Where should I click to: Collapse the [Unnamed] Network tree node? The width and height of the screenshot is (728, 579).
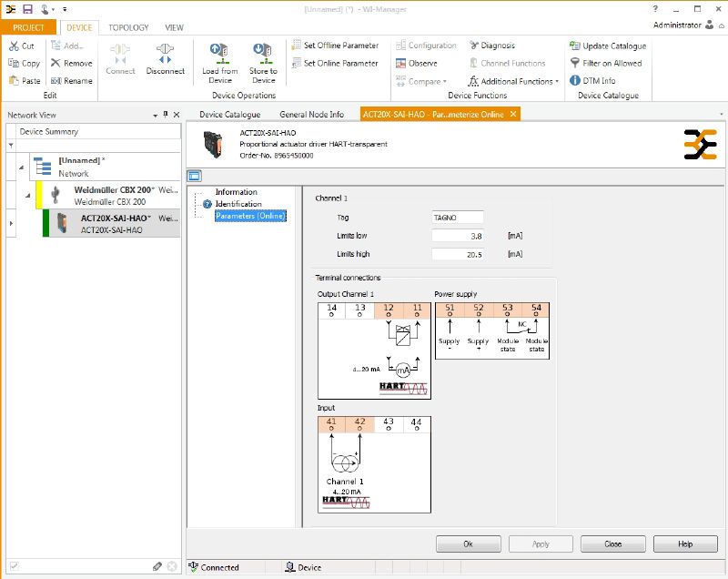(21, 166)
